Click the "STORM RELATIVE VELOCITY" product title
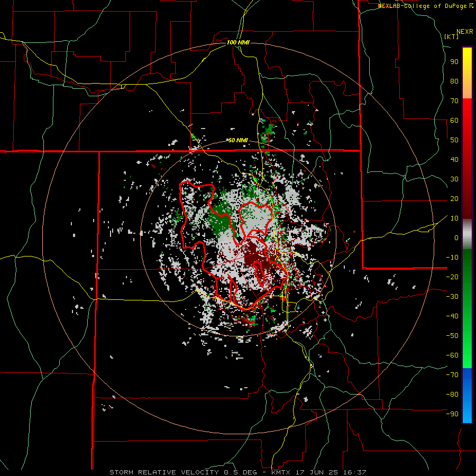Viewport: 476px width, 476px height. coord(164,472)
